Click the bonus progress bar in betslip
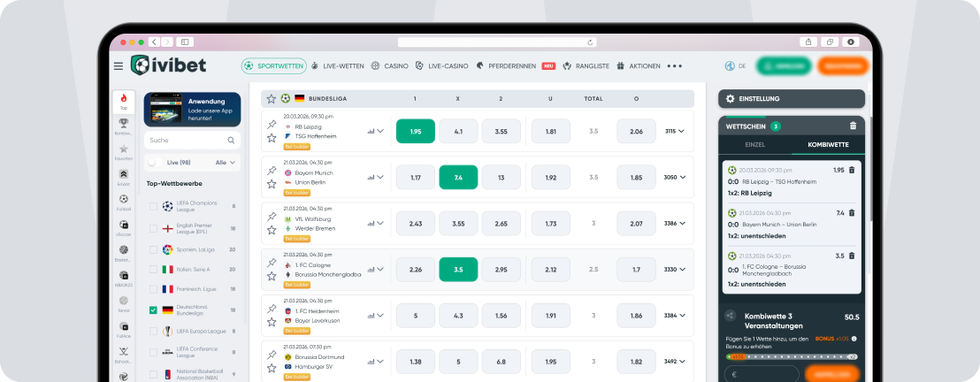This screenshot has height=382, width=980. [792, 356]
